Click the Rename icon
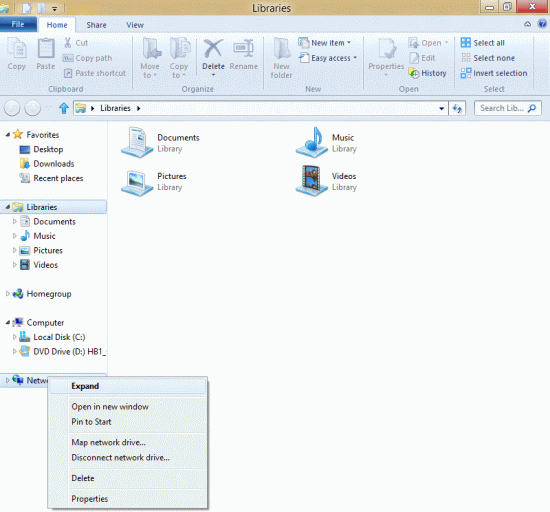The width and height of the screenshot is (550, 512). 243,49
